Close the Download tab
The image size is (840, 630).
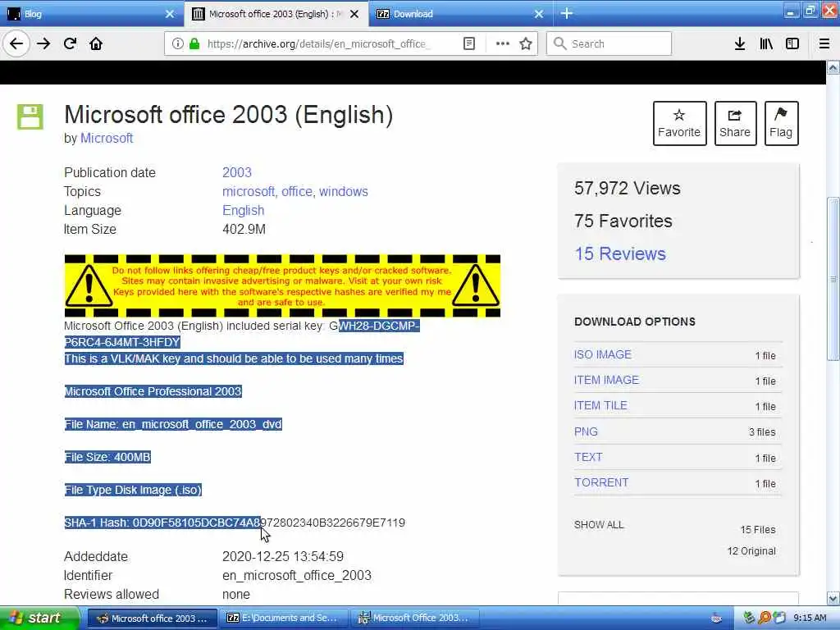[x=539, y=14]
